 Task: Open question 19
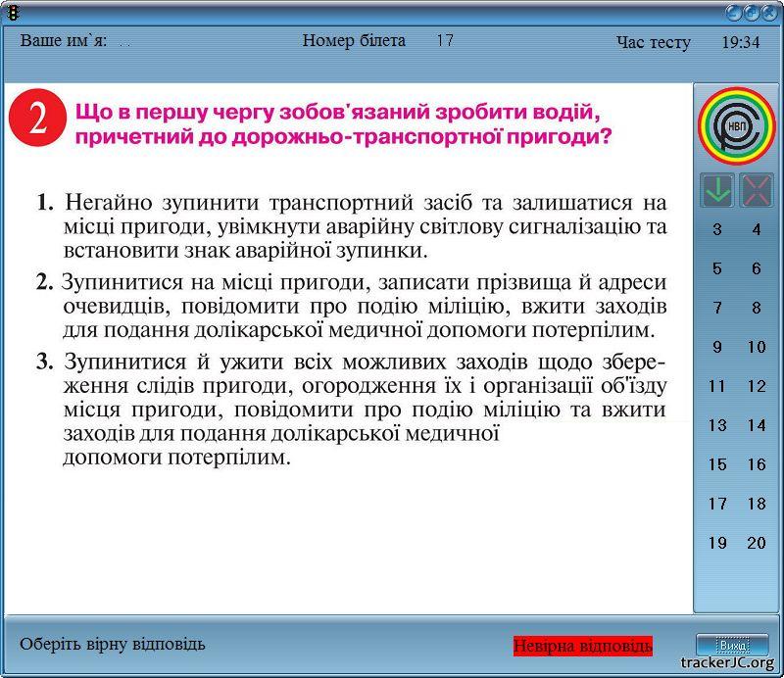[x=717, y=544]
